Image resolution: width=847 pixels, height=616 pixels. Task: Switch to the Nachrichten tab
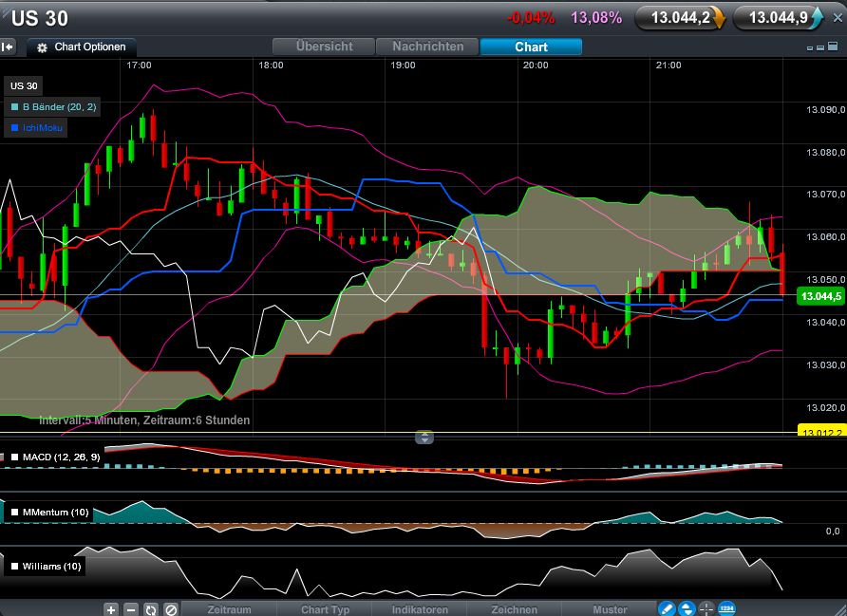click(428, 47)
